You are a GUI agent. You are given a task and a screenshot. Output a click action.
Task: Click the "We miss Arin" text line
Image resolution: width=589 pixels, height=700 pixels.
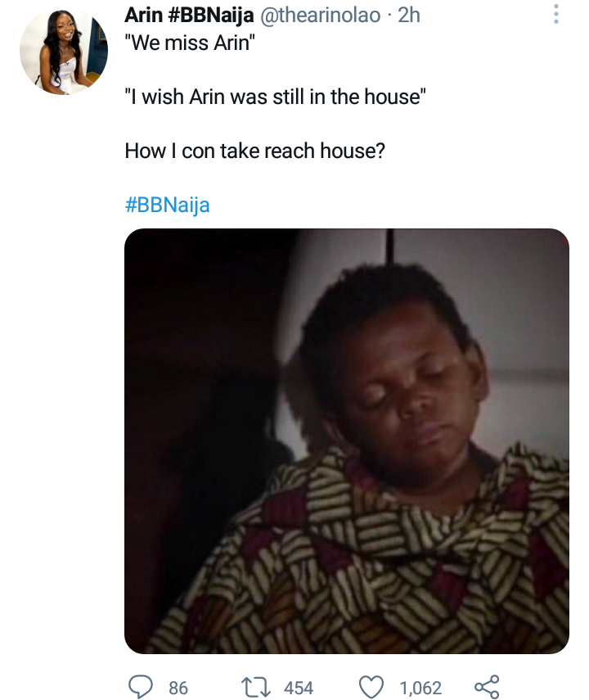[x=190, y=43]
